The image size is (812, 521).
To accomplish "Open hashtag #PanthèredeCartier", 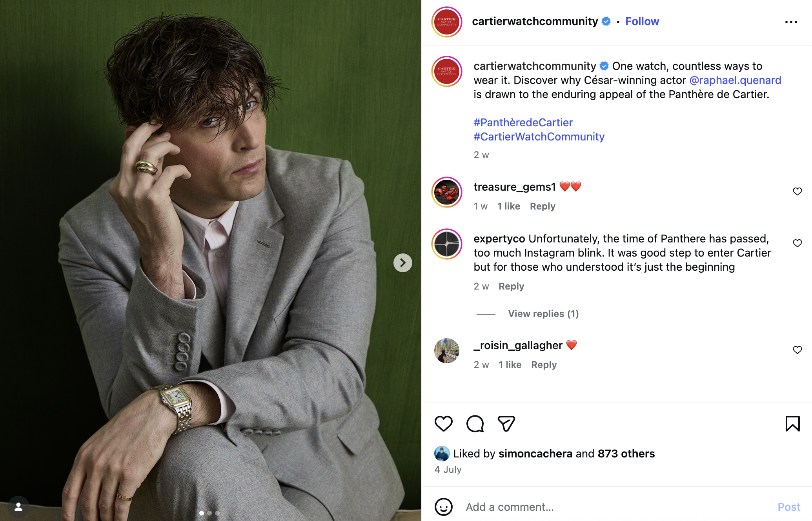I will tap(523, 122).
